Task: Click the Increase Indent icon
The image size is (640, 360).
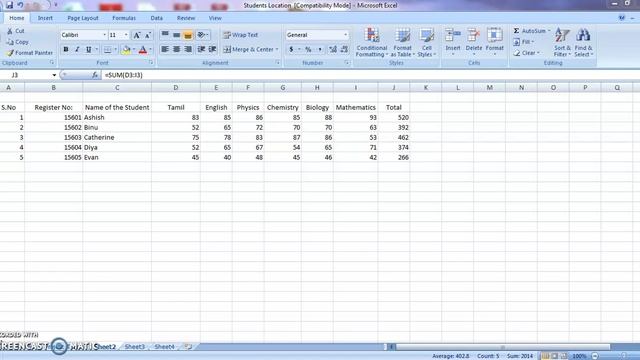Action: pos(212,49)
